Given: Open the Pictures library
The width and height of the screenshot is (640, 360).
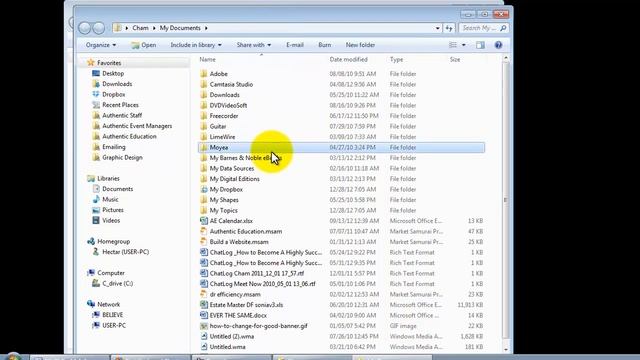Looking at the screenshot, I should (113, 210).
